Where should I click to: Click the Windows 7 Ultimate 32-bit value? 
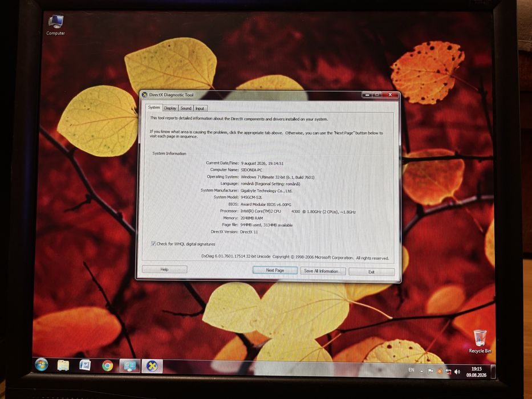(x=278, y=177)
